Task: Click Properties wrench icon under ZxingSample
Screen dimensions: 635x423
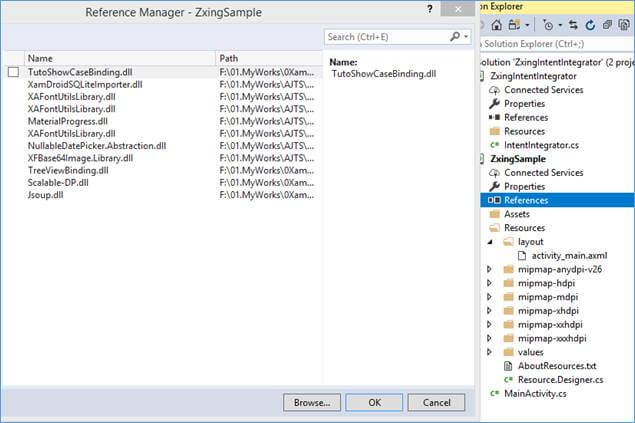Action: coord(494,187)
